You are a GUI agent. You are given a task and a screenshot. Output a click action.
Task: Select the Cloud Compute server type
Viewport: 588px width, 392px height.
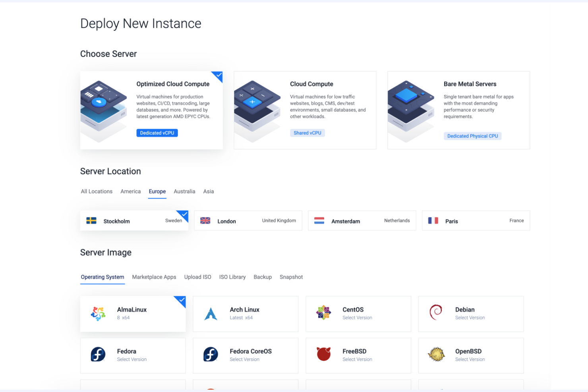pos(305,110)
